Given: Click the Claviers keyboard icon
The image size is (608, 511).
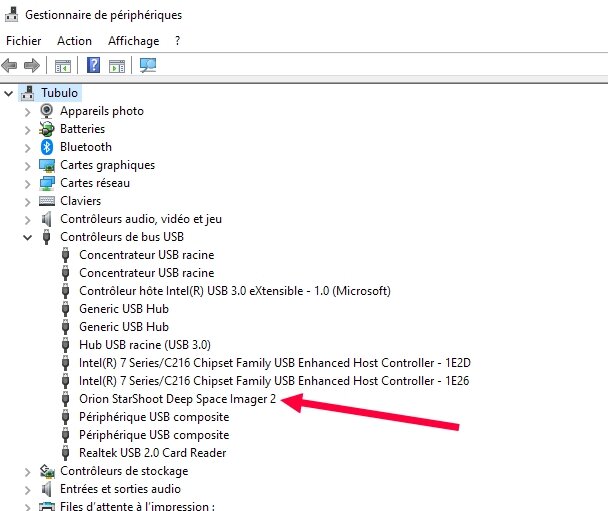Looking at the screenshot, I should point(47,201).
